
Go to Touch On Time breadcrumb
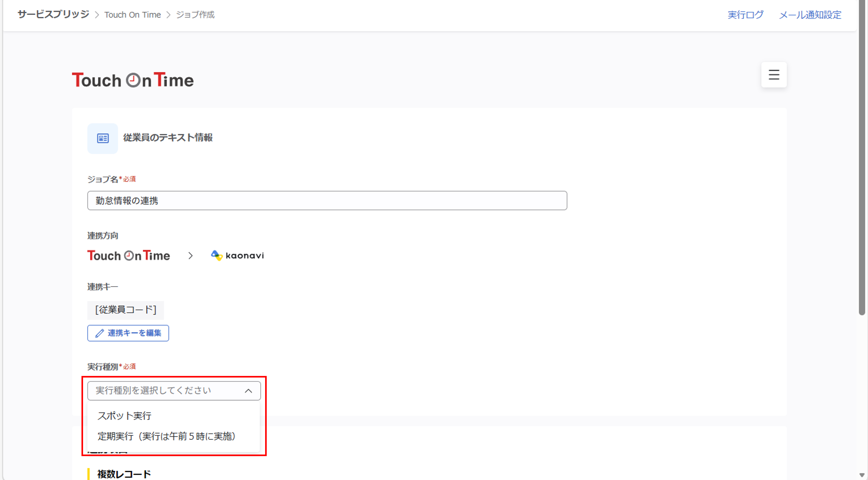point(132,15)
